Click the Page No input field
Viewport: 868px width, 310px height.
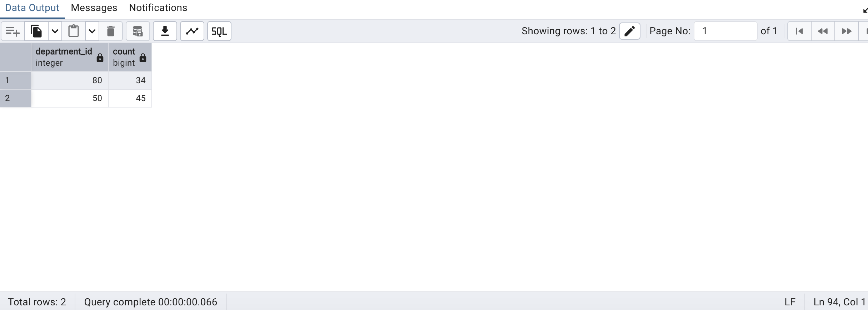click(725, 31)
